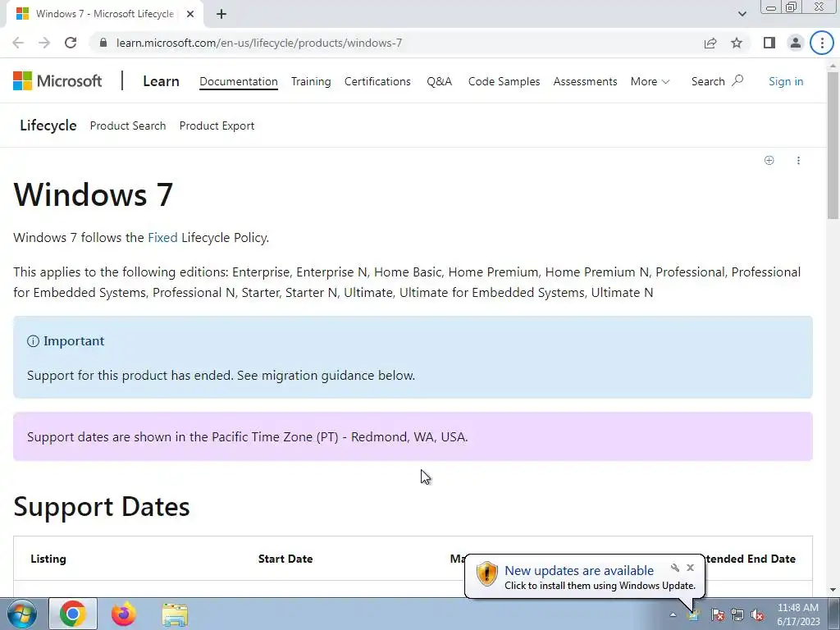The height and width of the screenshot is (630, 840).
Task: Click the network tray icon
Action: 737,614
